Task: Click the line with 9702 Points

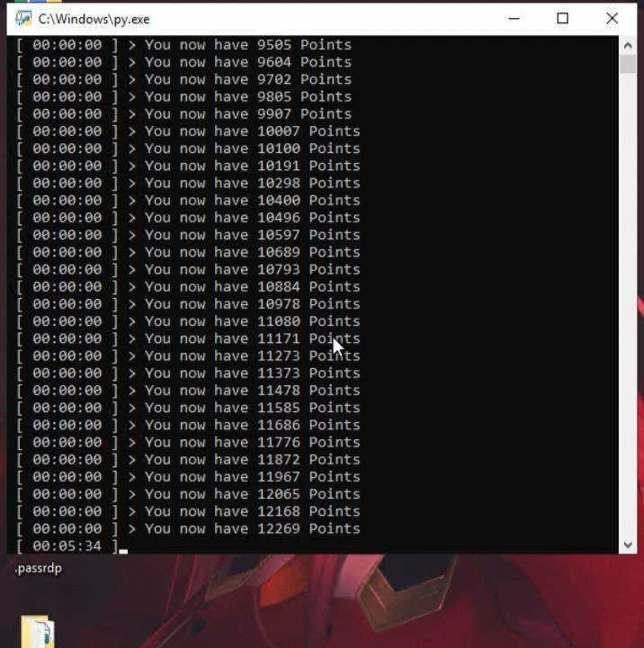Action: tap(183, 79)
